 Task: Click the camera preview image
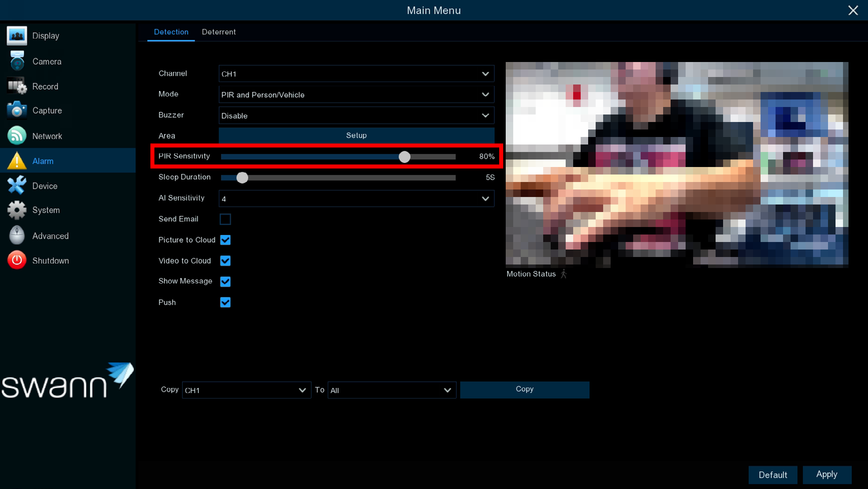[x=677, y=164]
